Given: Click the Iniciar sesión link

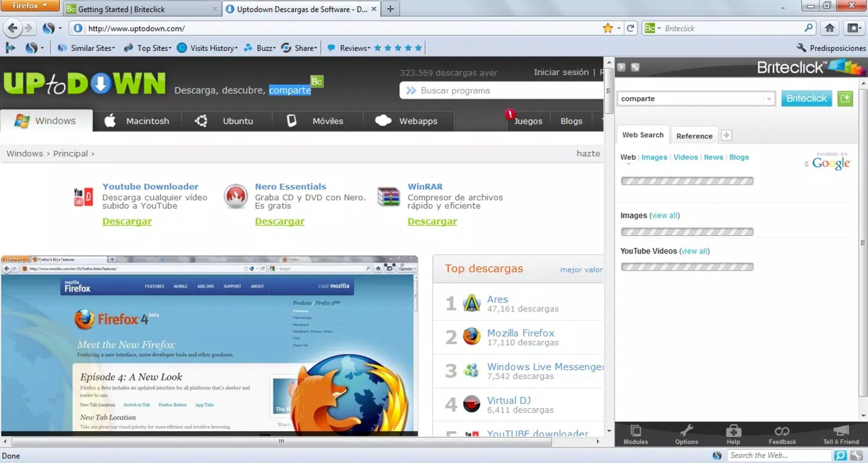Looking at the screenshot, I should click(x=561, y=72).
